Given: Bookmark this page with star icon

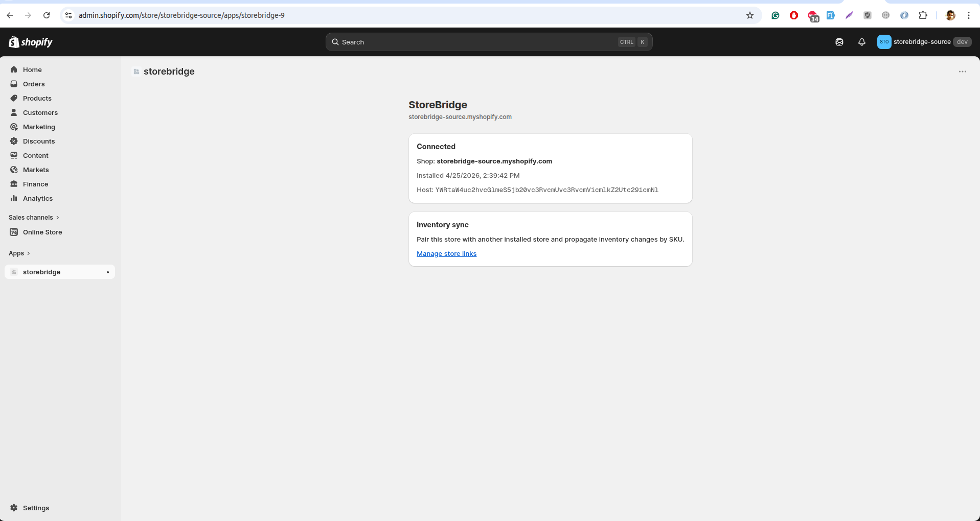Looking at the screenshot, I should click(x=750, y=15).
